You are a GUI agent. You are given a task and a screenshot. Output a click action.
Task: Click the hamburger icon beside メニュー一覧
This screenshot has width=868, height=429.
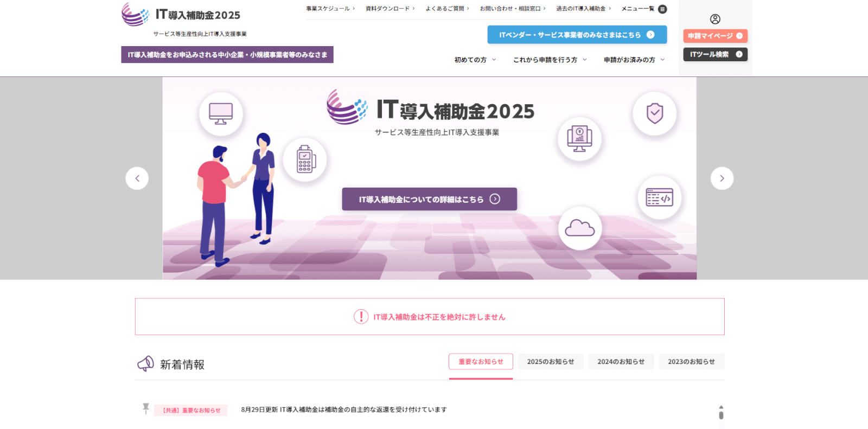(662, 9)
